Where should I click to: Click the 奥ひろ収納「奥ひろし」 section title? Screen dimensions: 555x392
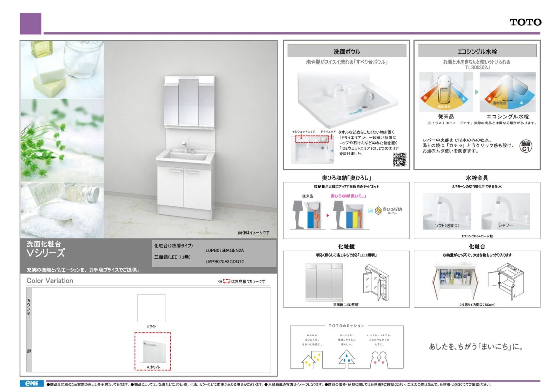pos(346,178)
